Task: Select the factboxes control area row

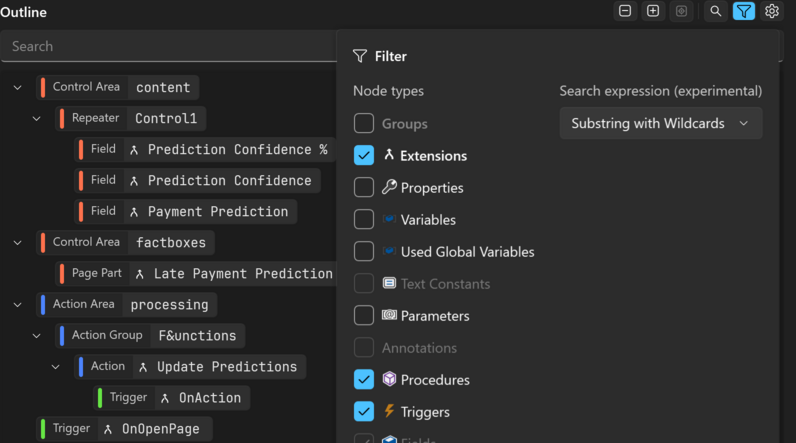Action: coord(125,243)
